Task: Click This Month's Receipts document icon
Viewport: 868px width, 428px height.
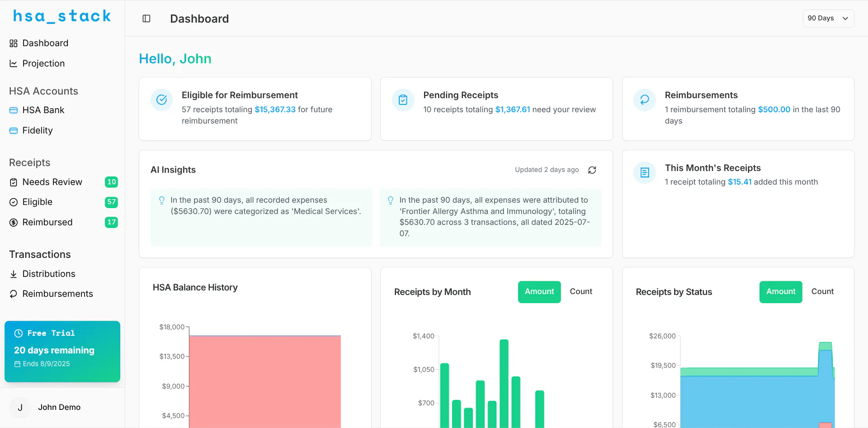Action: pyautogui.click(x=645, y=173)
